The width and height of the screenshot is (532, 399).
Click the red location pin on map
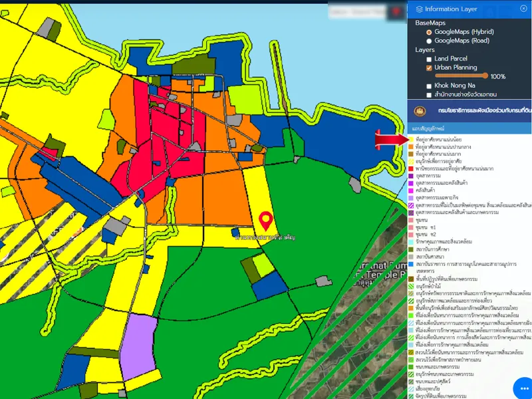[267, 220]
